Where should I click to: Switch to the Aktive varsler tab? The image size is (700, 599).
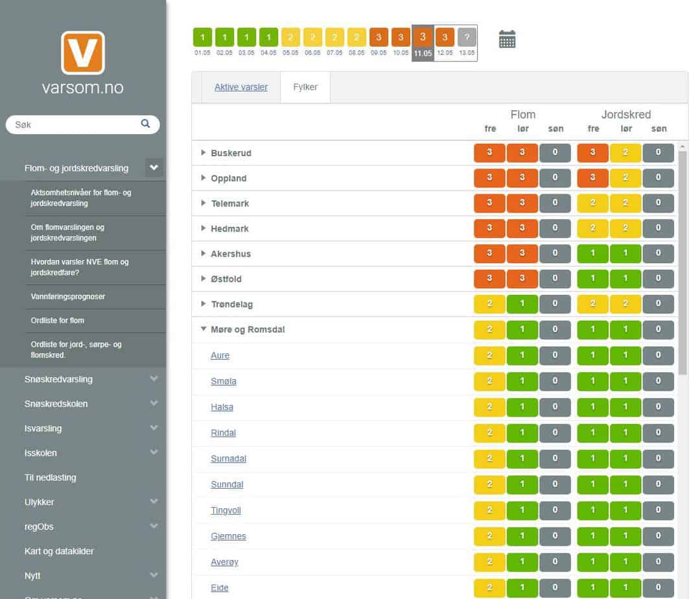point(240,87)
